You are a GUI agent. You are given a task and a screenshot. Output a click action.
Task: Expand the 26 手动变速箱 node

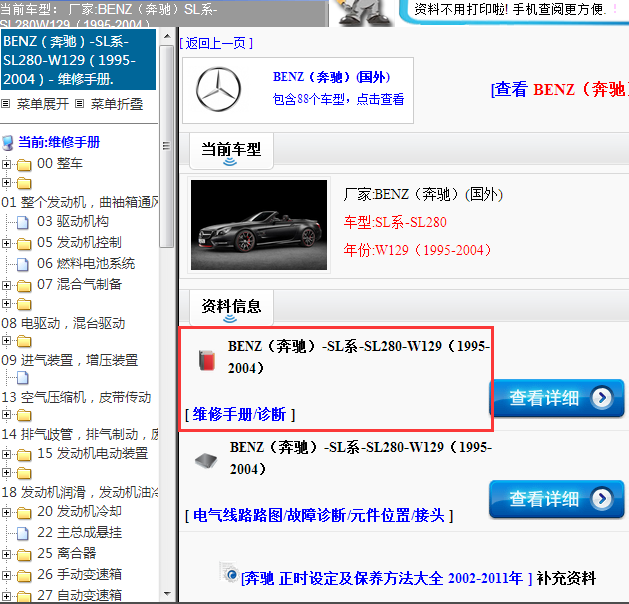(6, 575)
